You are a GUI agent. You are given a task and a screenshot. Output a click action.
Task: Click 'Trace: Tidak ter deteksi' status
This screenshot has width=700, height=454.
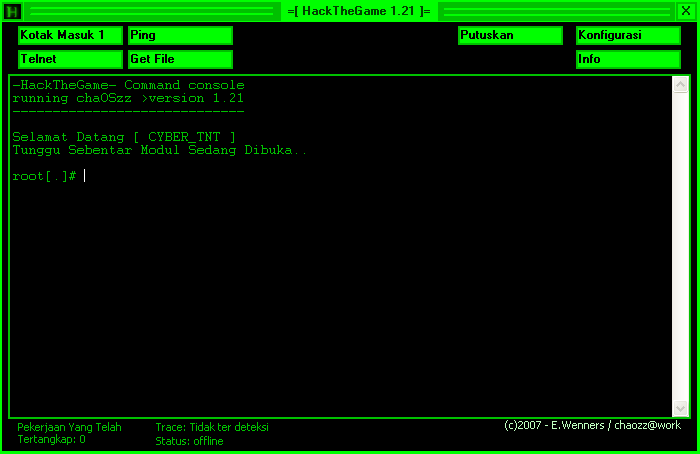point(212,427)
